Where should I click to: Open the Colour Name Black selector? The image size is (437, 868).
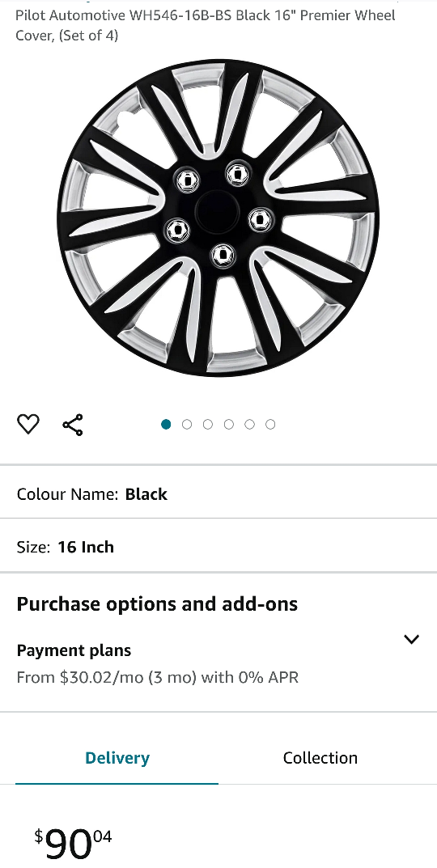(218, 493)
